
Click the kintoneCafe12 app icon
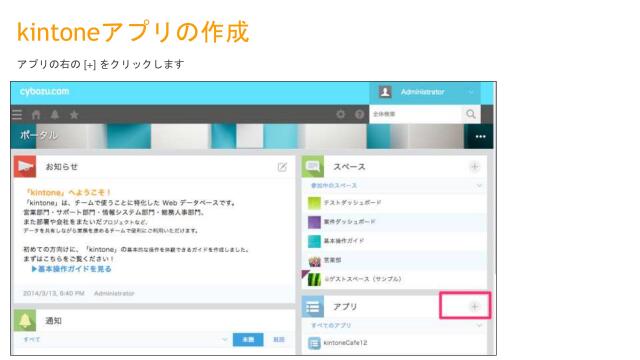coord(314,343)
